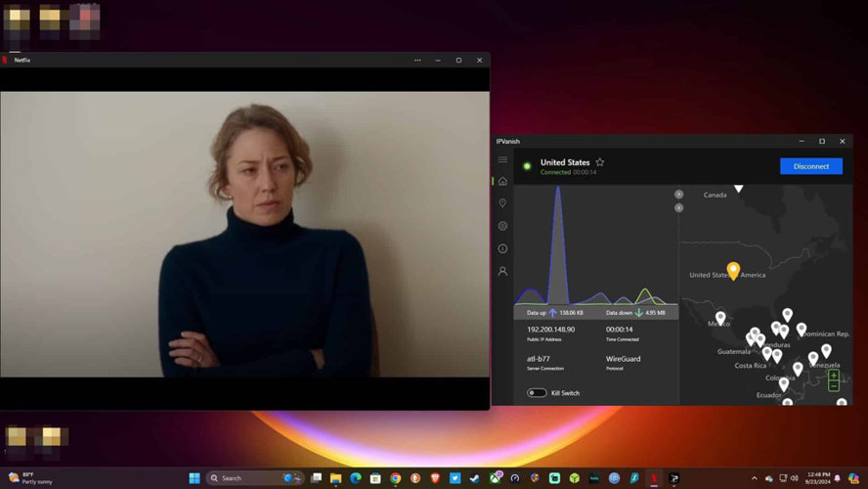Show hidden icons in system tray

tap(754, 478)
